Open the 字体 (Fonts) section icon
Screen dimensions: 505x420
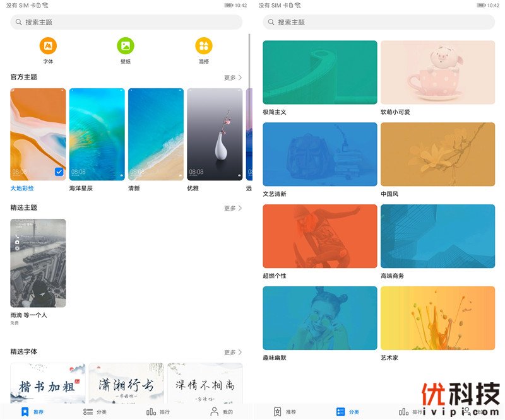point(49,46)
